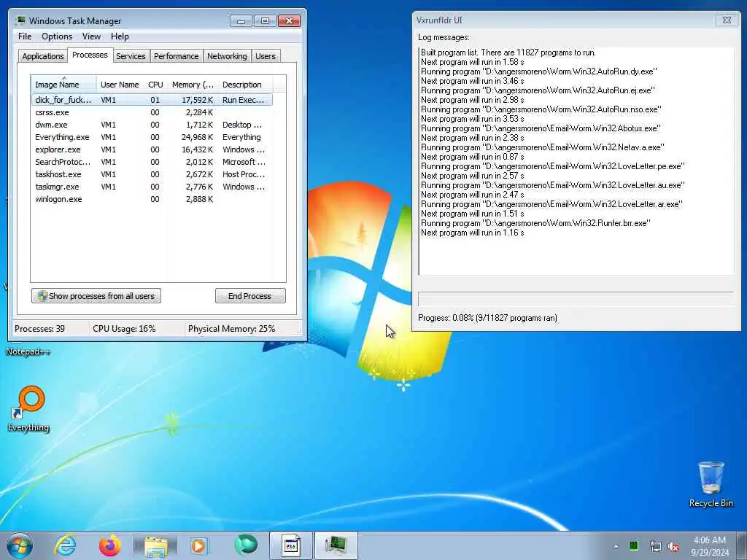
Task: Click the End Process button
Action: point(250,296)
